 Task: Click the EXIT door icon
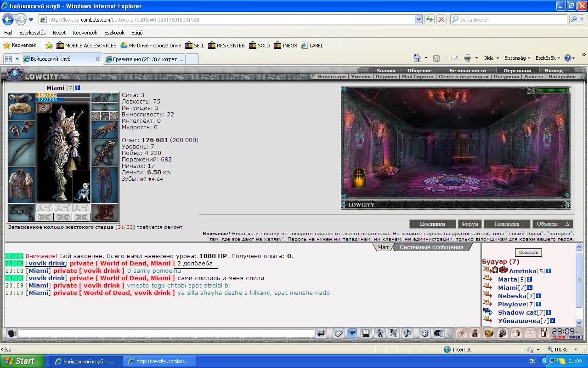(544, 333)
